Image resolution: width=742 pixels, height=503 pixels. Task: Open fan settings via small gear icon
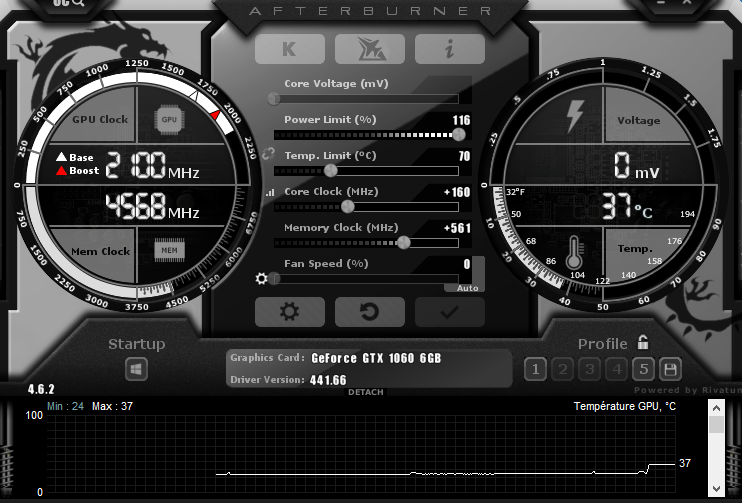pos(261,278)
